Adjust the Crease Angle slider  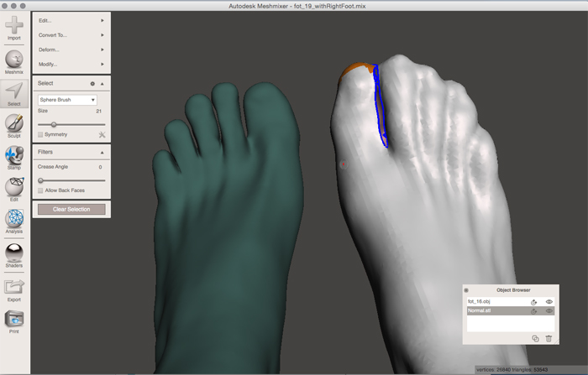coord(40,180)
